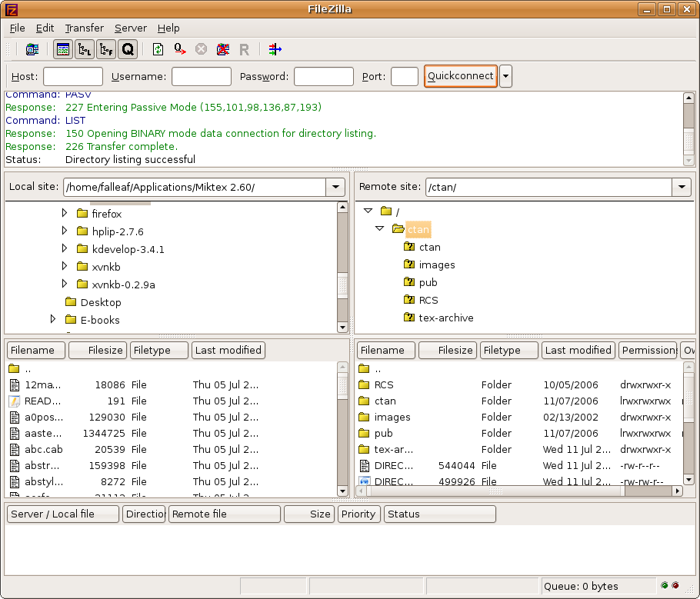
Task: Sort remote files by Last modified
Action: tap(577, 350)
